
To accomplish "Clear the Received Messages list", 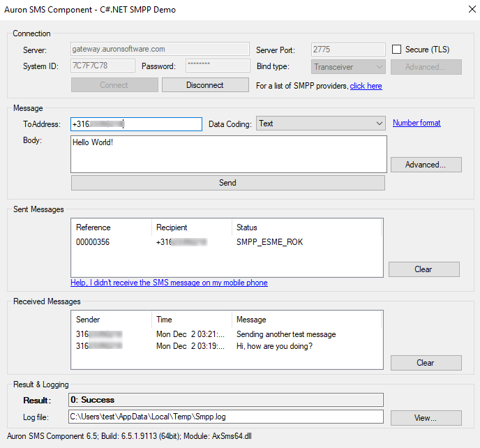I will (426, 363).
